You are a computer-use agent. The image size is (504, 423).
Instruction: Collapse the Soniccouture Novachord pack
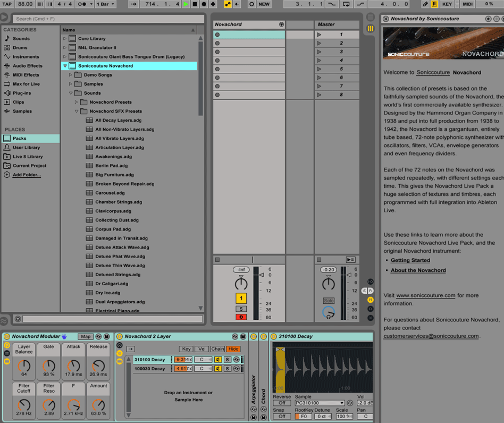65,65
